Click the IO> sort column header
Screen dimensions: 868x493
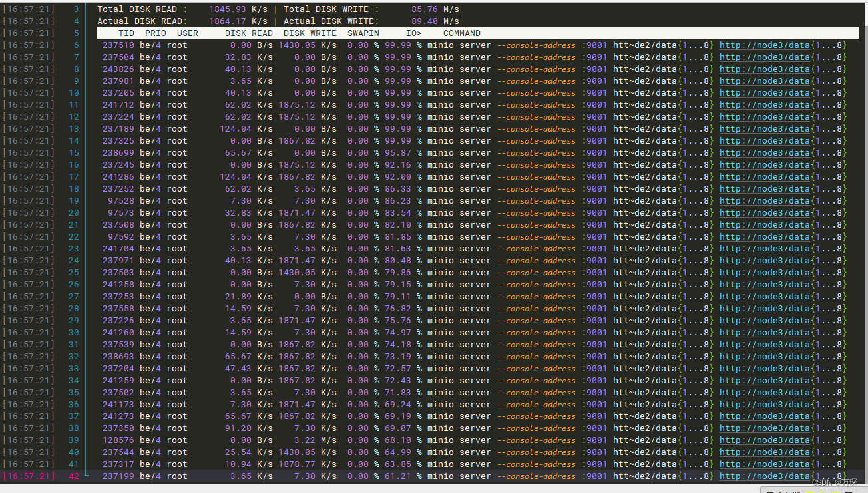[414, 33]
